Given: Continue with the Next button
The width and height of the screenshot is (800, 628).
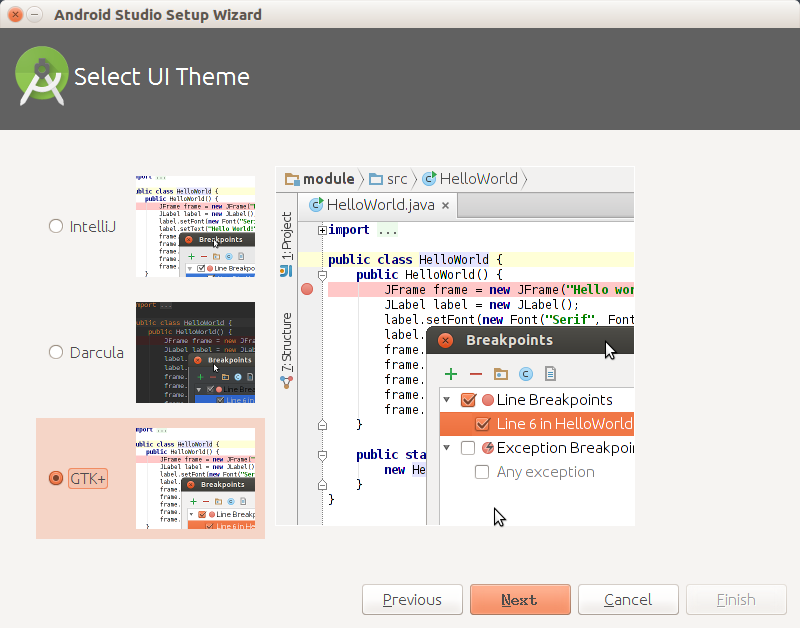Looking at the screenshot, I should coord(520,599).
